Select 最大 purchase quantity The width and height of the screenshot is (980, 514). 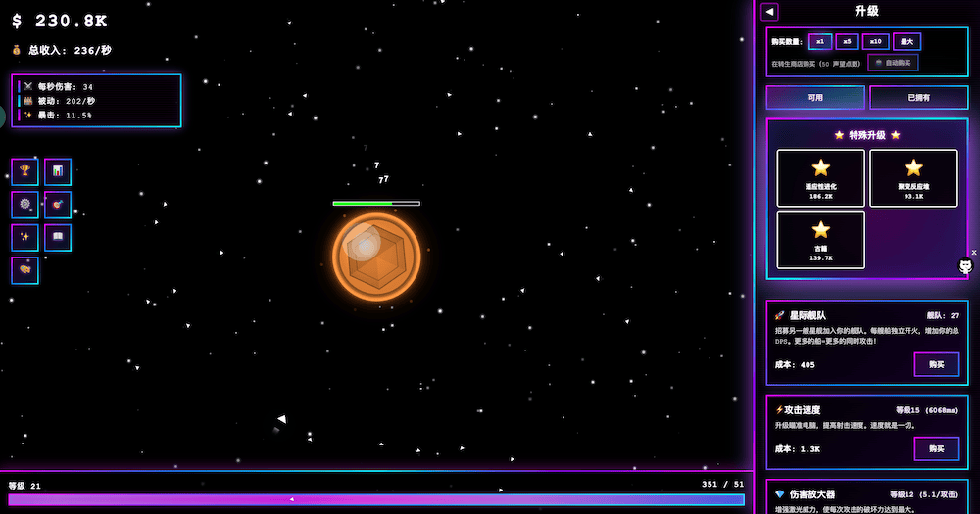point(906,41)
